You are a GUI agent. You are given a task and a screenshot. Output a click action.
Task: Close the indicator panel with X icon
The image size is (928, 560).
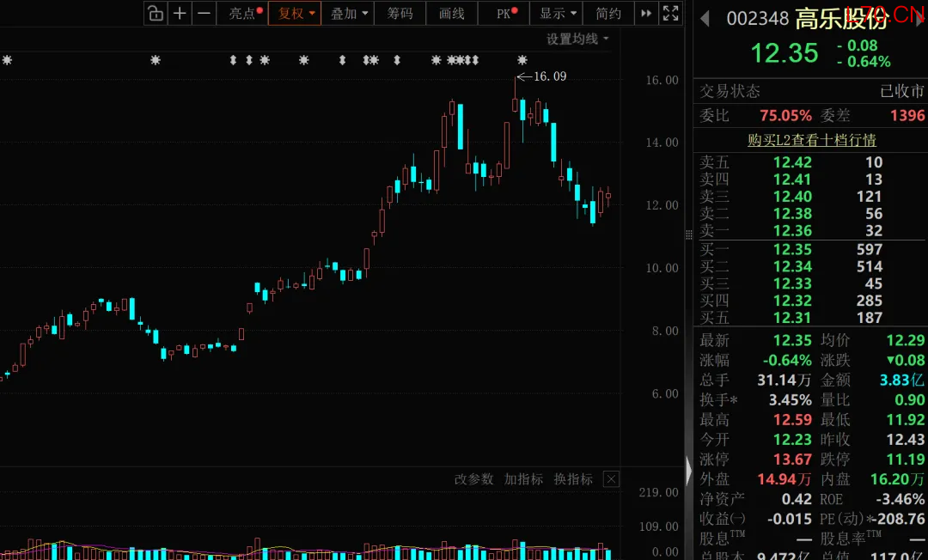(612, 479)
